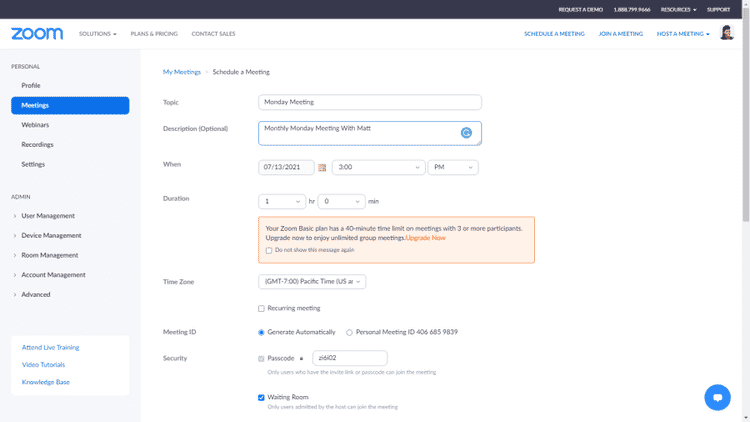The image size is (750, 422).
Task: Click the user profile avatar
Action: [727, 33]
